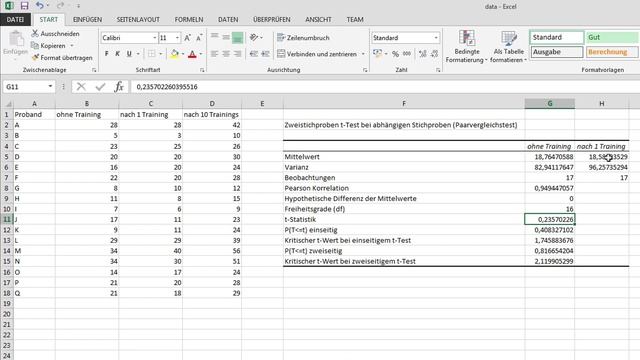This screenshot has width=640, height=360.
Task: Open the font color dropdown arrow
Action: [200, 54]
